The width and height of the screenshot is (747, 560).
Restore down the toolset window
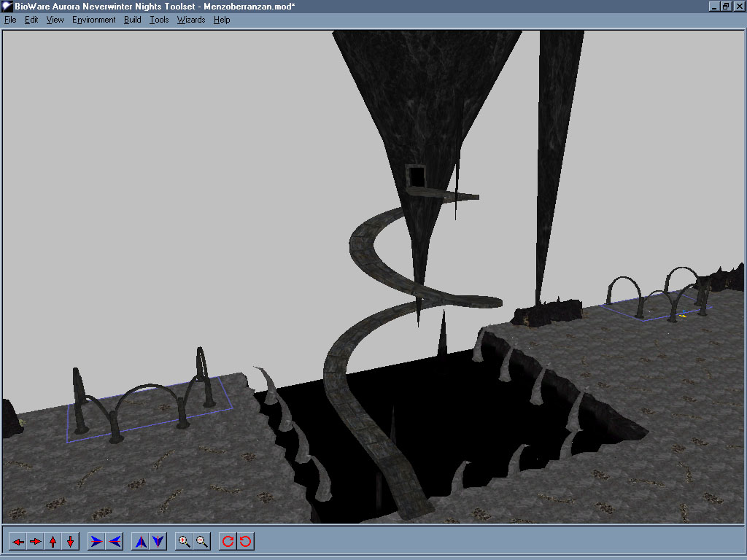click(x=726, y=6)
